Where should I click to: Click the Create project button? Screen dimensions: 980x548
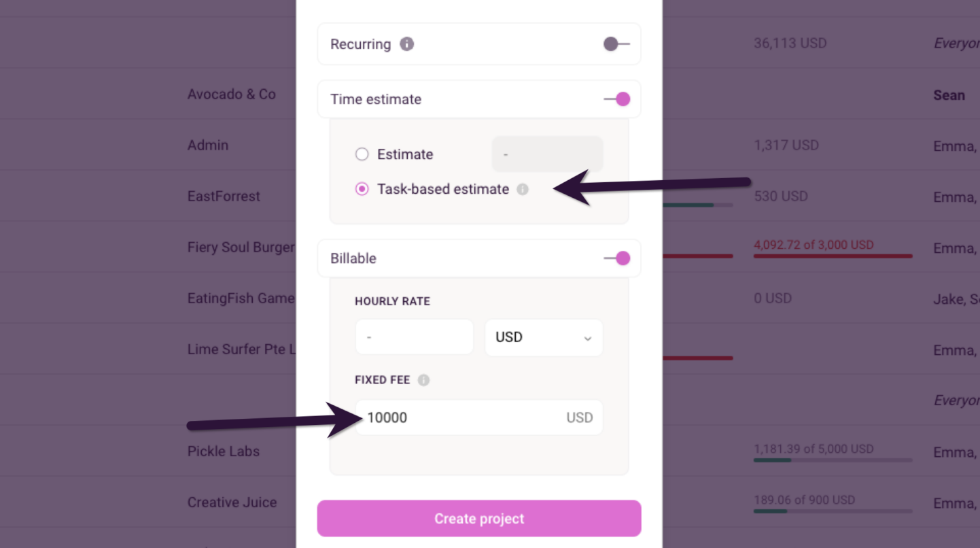(x=478, y=517)
